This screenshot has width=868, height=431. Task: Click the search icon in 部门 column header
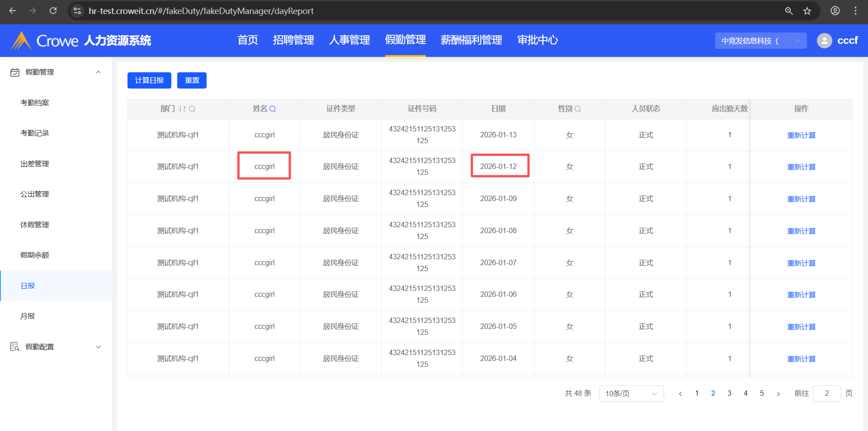pyautogui.click(x=192, y=109)
